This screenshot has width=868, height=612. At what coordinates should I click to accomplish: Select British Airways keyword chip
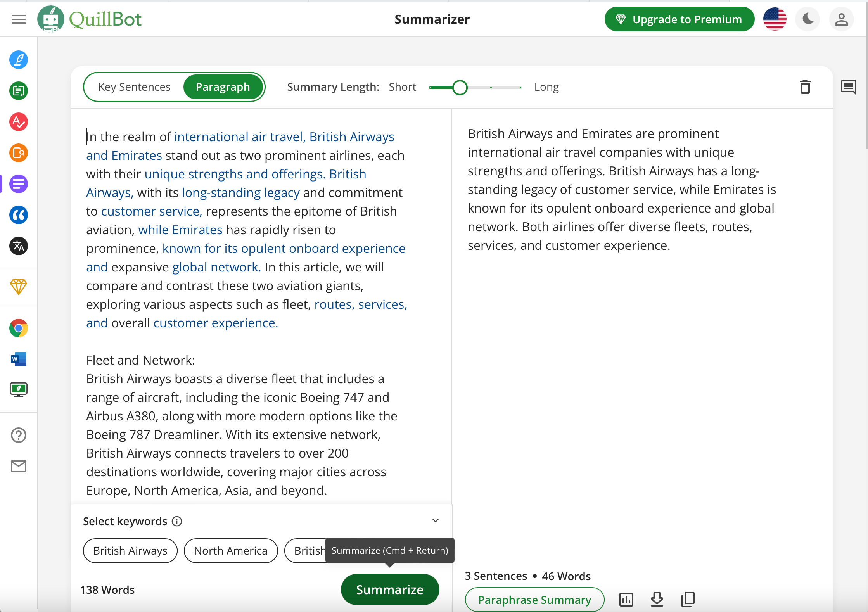130,551
